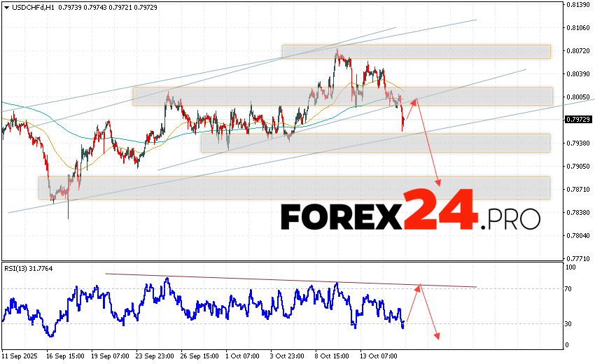Click the upward red arrowhead in RSI panel
595x364 pixels.
[x=419, y=287]
